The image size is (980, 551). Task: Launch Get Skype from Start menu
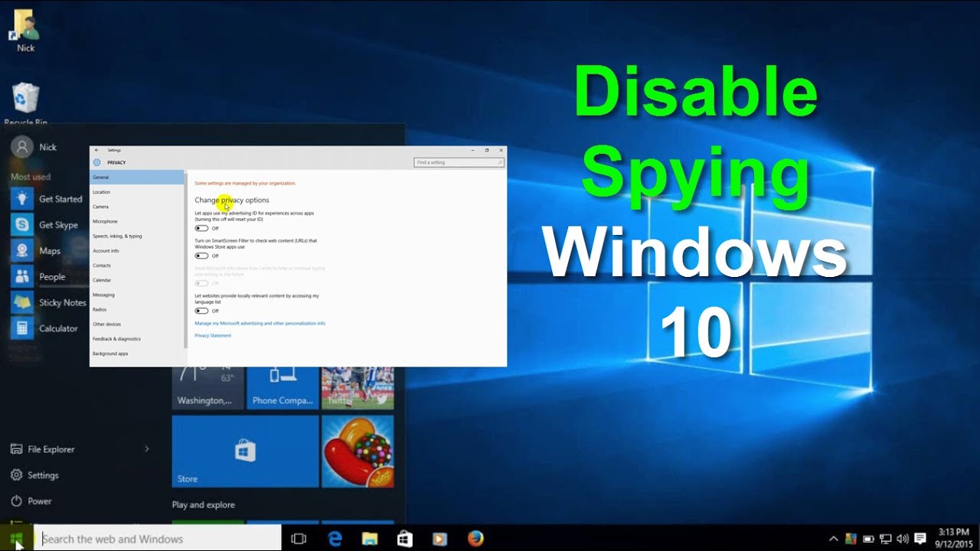point(46,225)
